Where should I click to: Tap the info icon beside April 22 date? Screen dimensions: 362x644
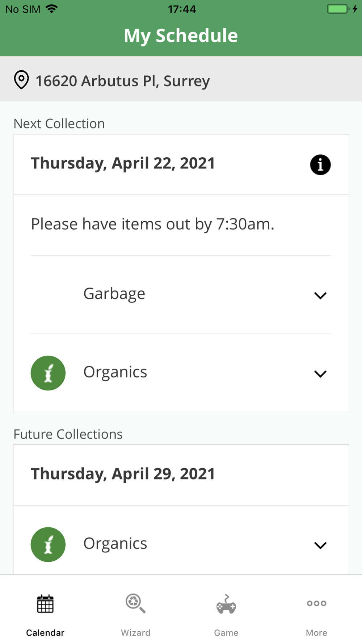pos(320,165)
